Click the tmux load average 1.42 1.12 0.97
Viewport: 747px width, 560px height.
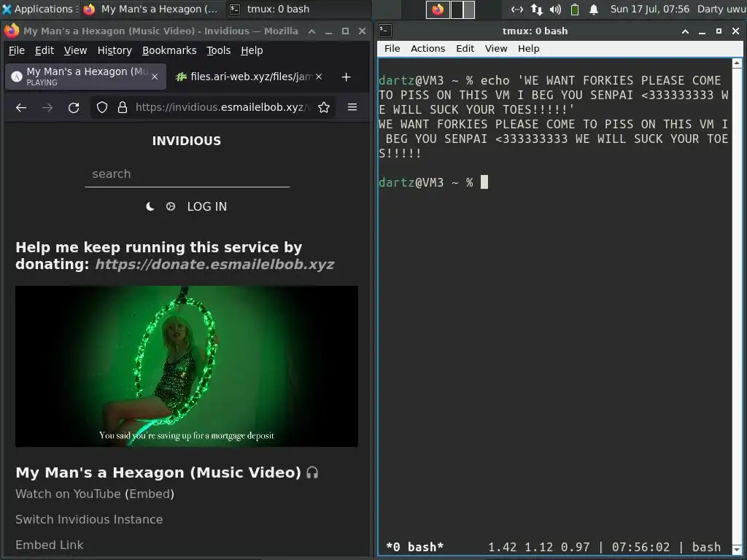coord(539,547)
